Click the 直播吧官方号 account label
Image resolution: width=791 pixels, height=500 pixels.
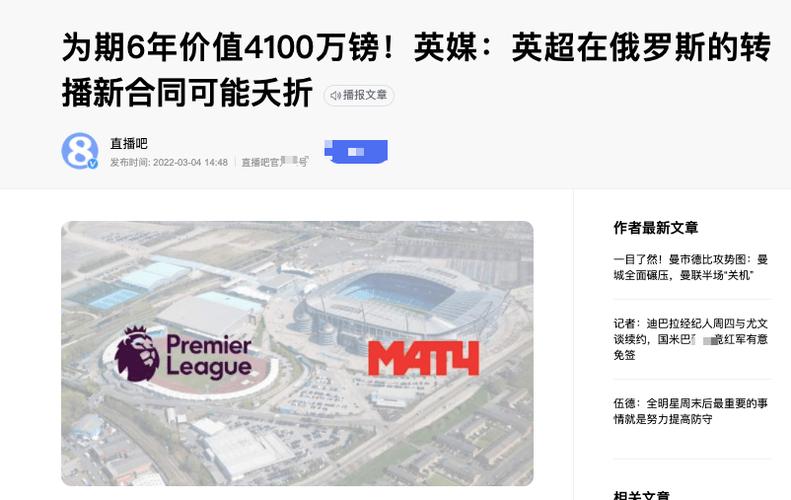click(x=275, y=162)
